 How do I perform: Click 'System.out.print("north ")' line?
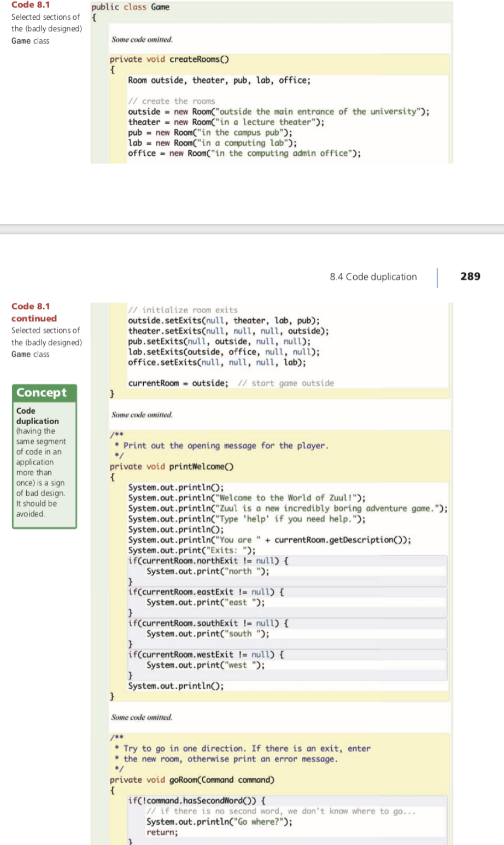click(x=208, y=571)
